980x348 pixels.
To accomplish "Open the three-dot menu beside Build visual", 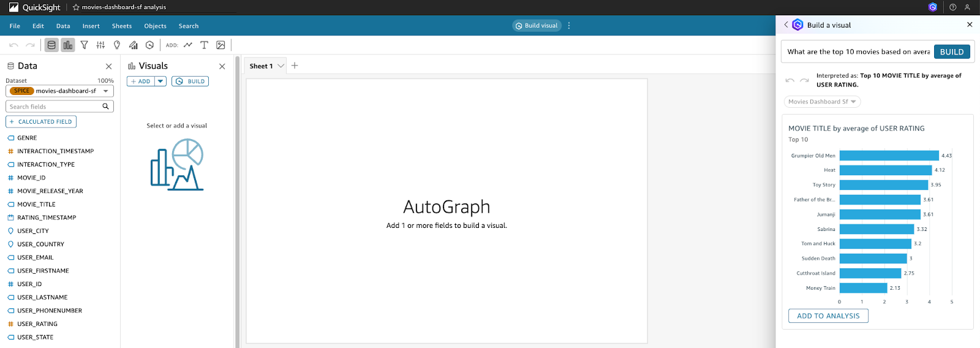I will click(569, 26).
